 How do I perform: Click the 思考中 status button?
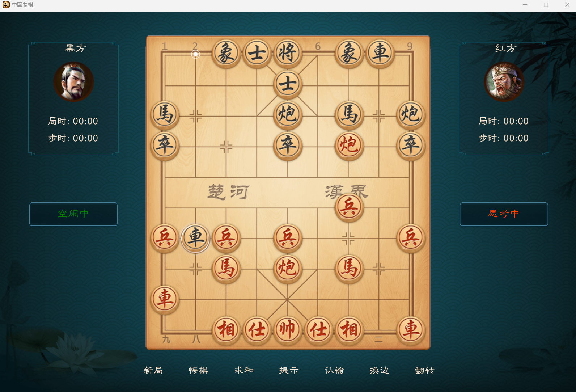pyautogui.click(x=504, y=214)
